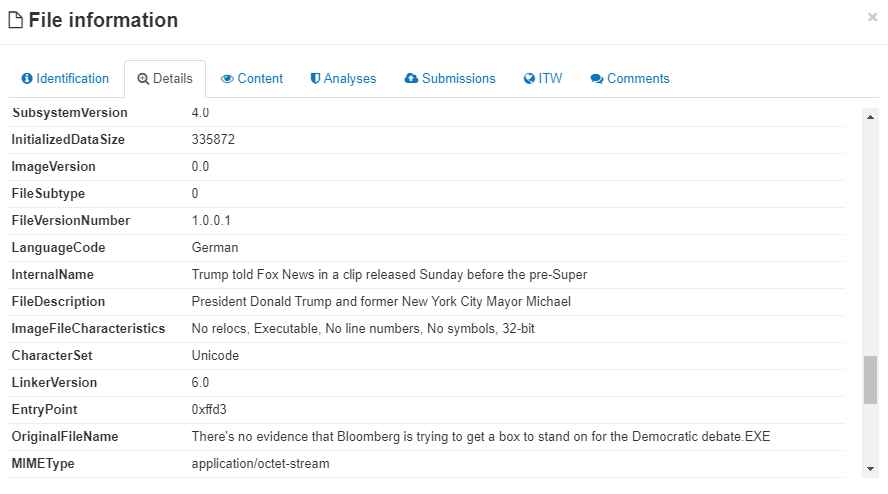
Task: Click the eye icon on Content tab
Action: (227, 79)
